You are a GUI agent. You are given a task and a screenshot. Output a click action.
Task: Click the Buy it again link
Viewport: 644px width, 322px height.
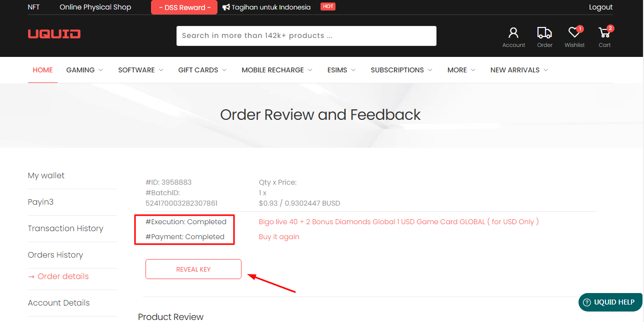(279, 237)
